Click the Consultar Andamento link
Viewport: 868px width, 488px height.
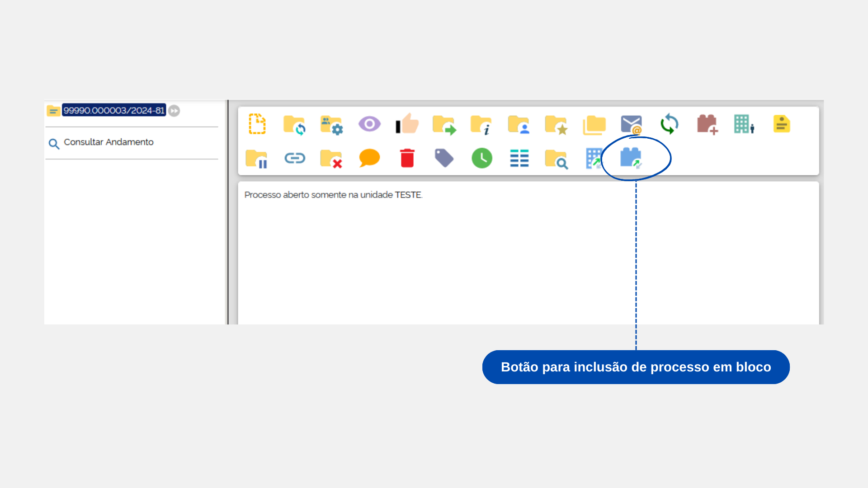[108, 142]
